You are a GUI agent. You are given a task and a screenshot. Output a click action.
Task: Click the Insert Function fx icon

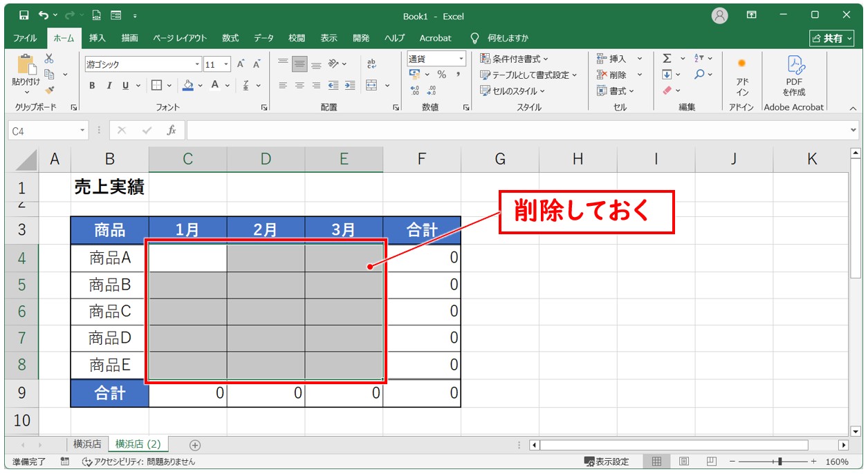tap(171, 130)
